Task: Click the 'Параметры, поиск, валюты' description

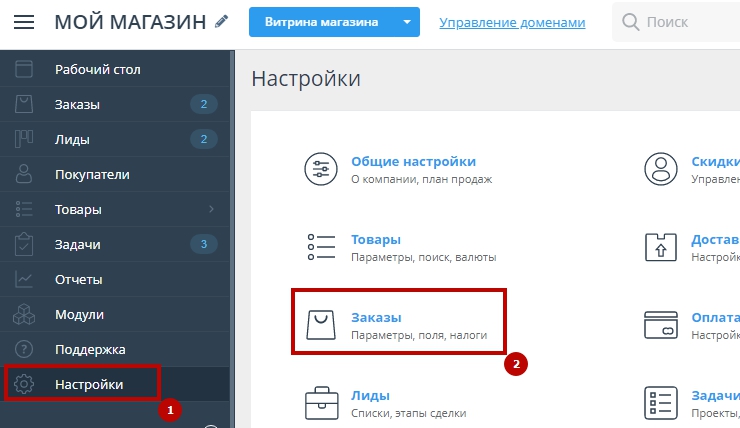Action: [423, 257]
